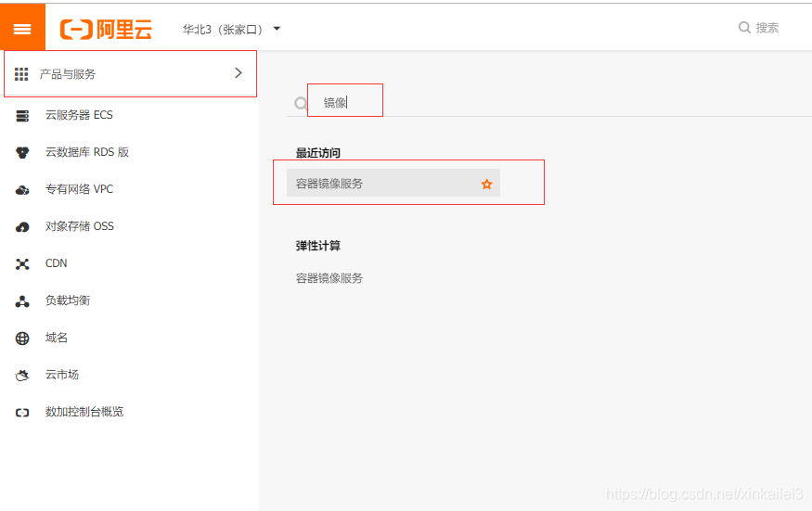Toggle the orange hamburger menu button
812x511 pixels.
point(22,29)
